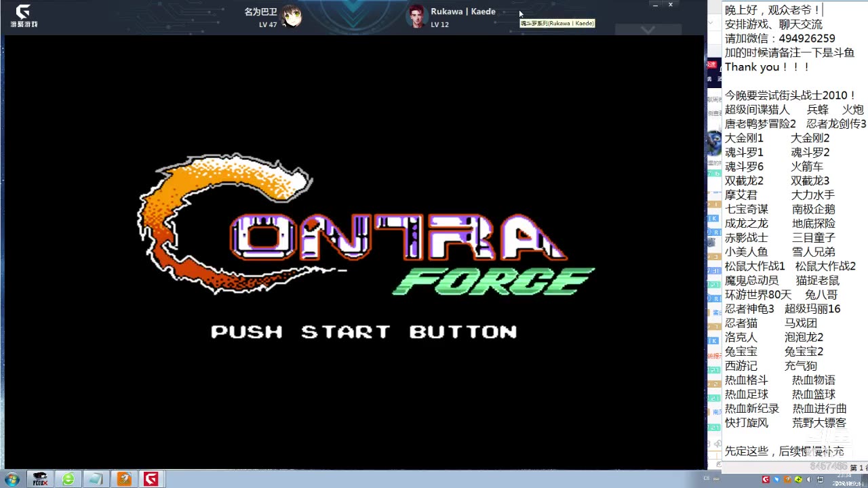Open the Windows Start menu orb
The height and width of the screenshot is (488, 868).
click(x=12, y=479)
